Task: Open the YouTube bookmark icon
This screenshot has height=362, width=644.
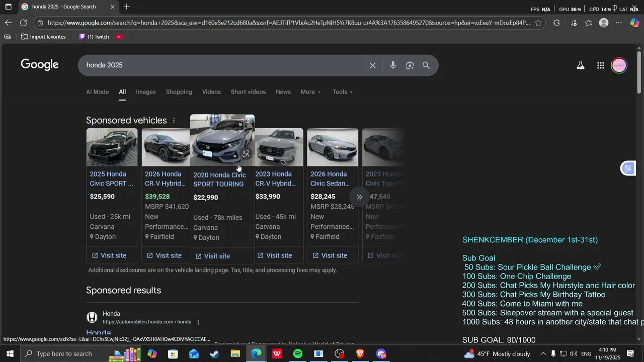Action: click(119, 37)
